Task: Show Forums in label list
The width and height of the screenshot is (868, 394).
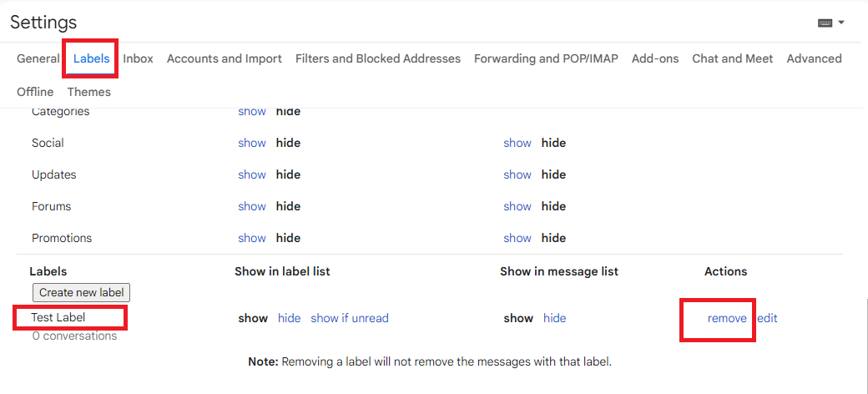Action: click(x=252, y=206)
